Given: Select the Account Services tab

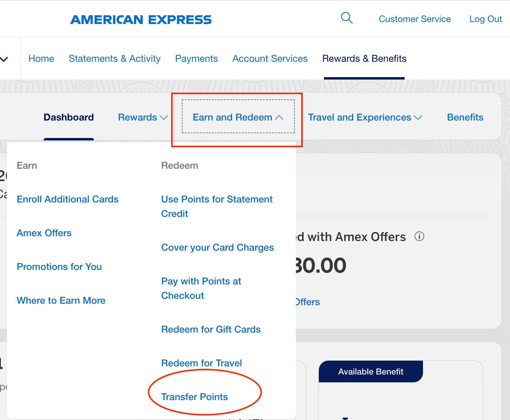Looking at the screenshot, I should [x=270, y=58].
